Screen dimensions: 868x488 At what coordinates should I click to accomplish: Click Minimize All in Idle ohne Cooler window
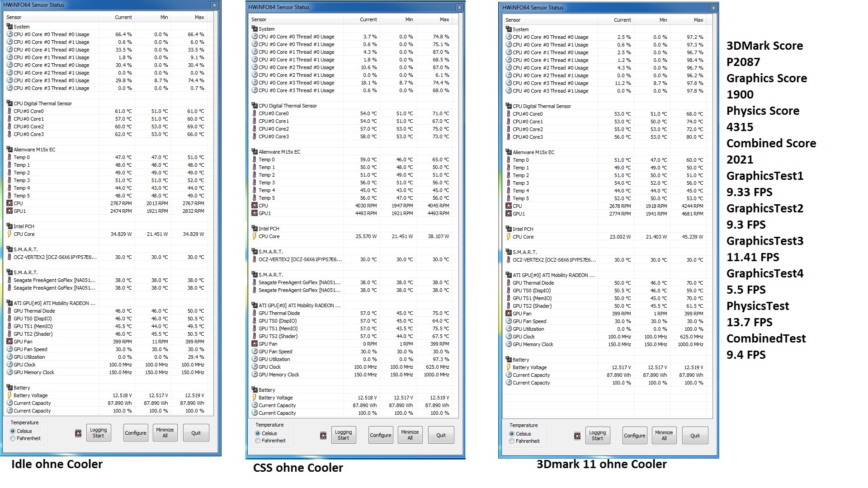coord(165,433)
